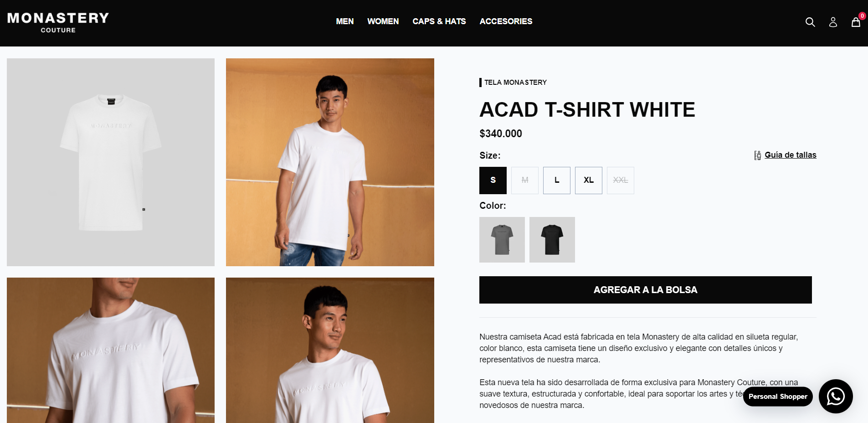The width and height of the screenshot is (868, 423).
Task: Select the grey t-shirt color swatch
Action: pos(502,240)
